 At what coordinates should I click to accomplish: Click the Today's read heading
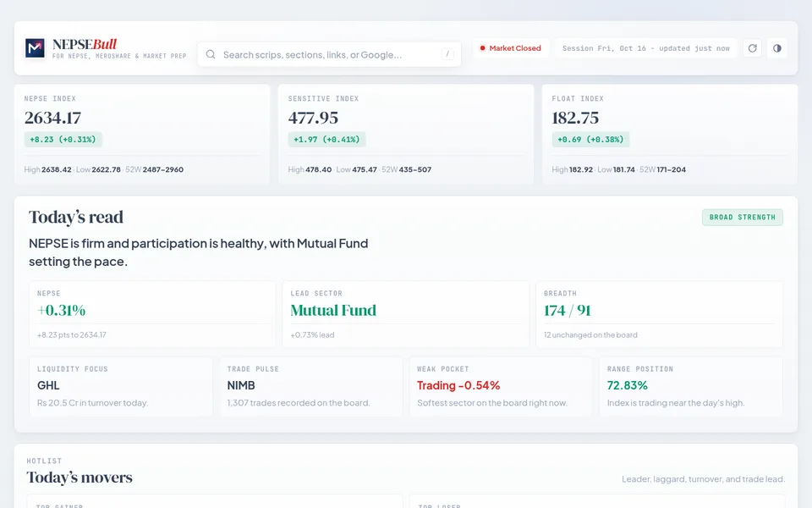76,218
